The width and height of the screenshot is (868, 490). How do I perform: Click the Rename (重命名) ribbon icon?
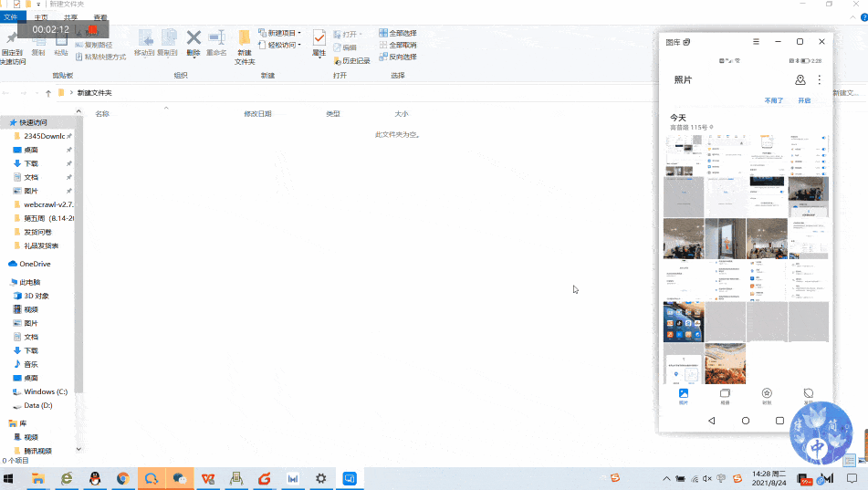click(216, 38)
